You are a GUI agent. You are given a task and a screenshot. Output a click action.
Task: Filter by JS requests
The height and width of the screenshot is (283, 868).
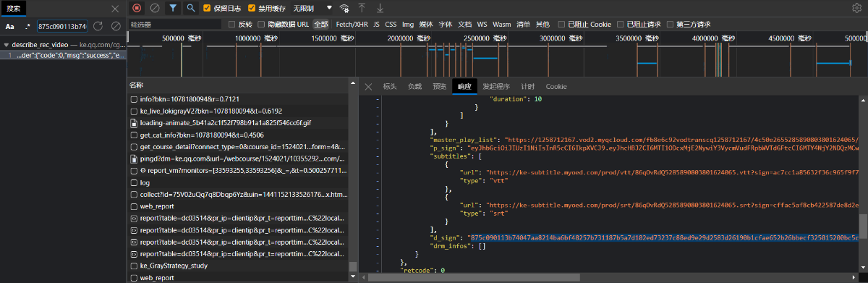[376, 24]
